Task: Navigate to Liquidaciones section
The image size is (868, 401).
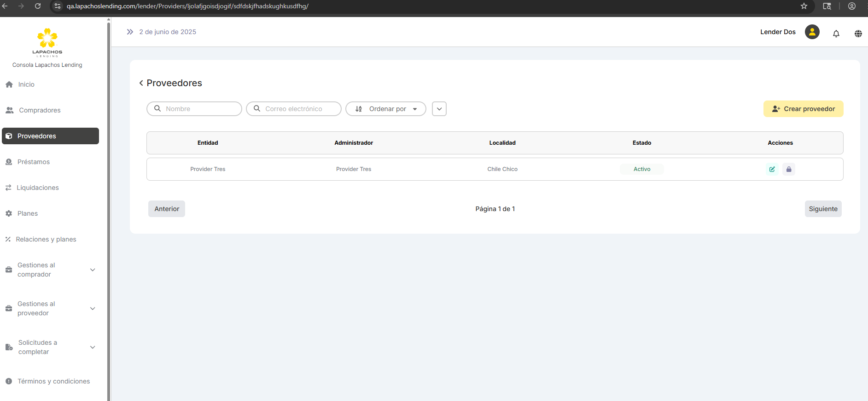Action: tap(37, 188)
